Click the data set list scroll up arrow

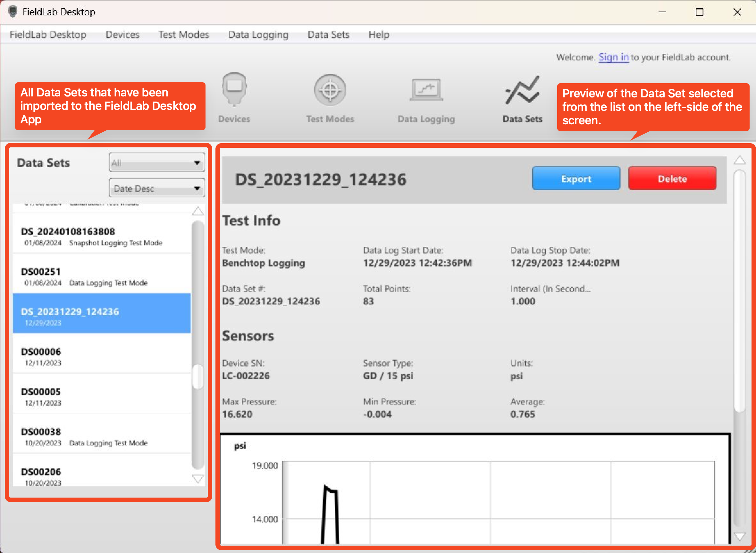197,211
